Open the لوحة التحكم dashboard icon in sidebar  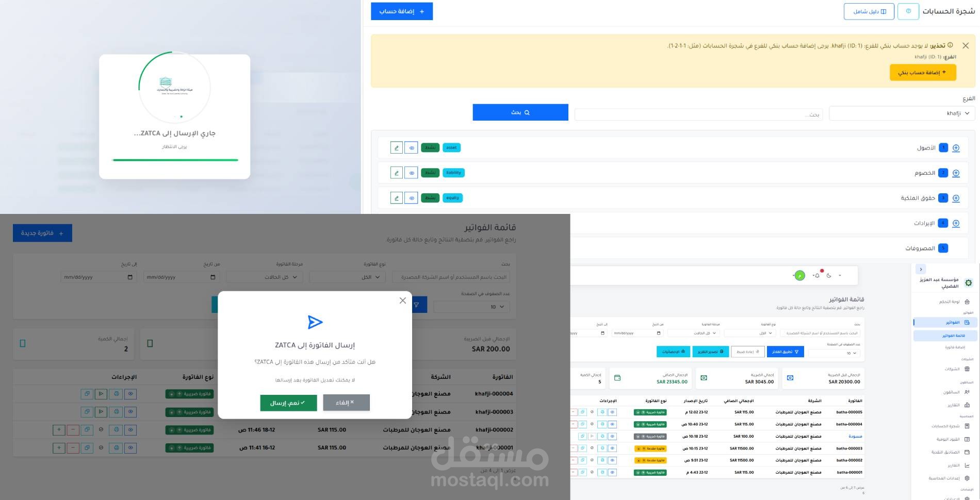click(967, 302)
